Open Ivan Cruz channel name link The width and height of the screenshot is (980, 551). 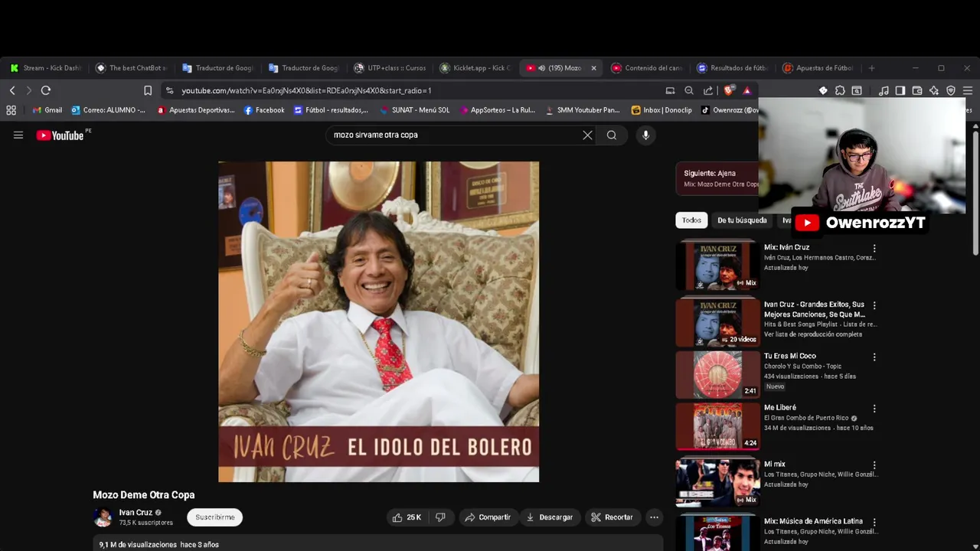(x=136, y=513)
